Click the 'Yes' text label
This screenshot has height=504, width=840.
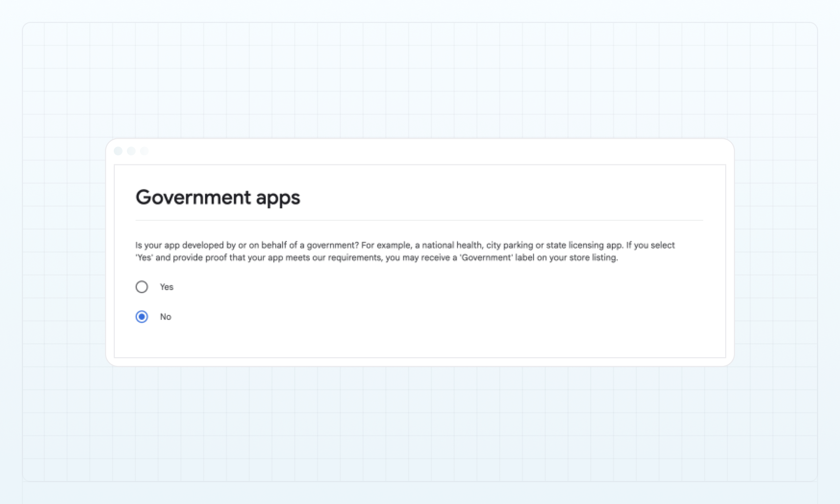166,287
